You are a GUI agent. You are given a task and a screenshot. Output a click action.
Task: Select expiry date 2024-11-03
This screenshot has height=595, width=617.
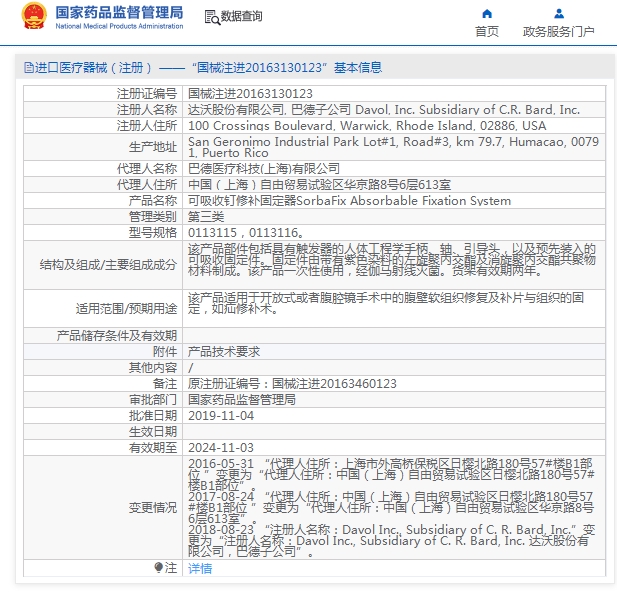221,447
